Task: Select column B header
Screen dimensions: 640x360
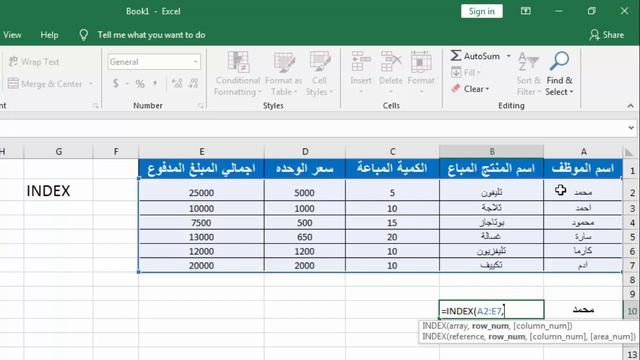Action: click(x=491, y=151)
